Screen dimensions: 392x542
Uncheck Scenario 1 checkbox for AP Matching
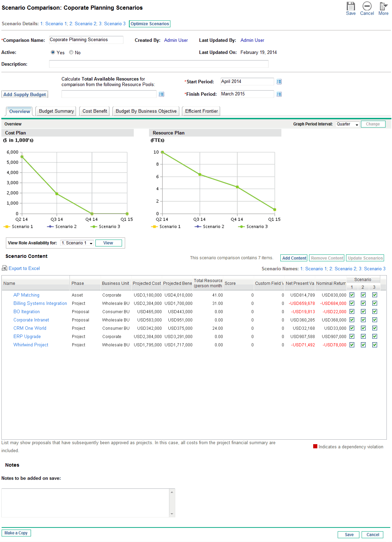pyautogui.click(x=352, y=295)
